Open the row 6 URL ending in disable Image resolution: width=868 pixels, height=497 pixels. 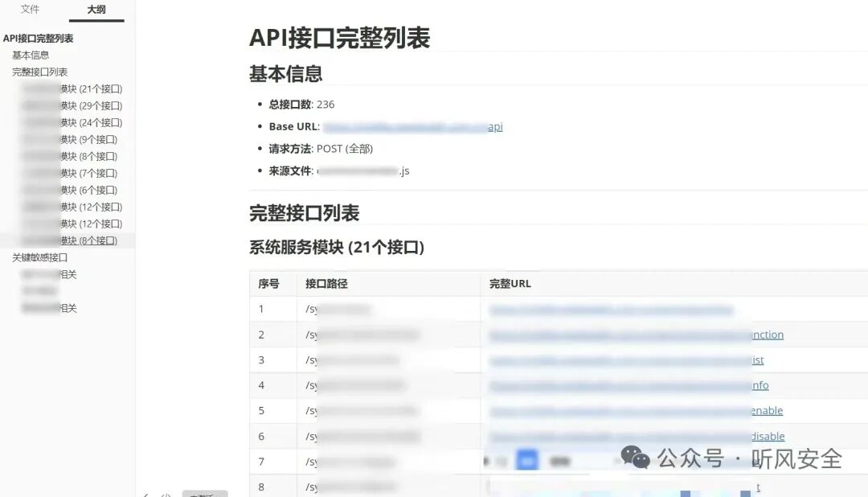tap(637, 436)
